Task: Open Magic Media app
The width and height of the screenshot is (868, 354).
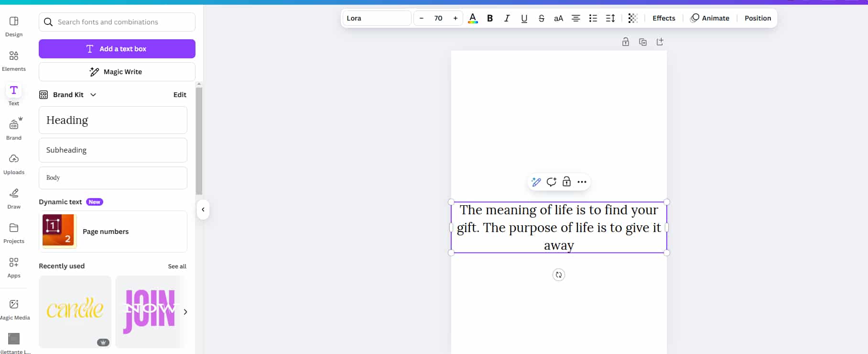Action: [x=14, y=310]
